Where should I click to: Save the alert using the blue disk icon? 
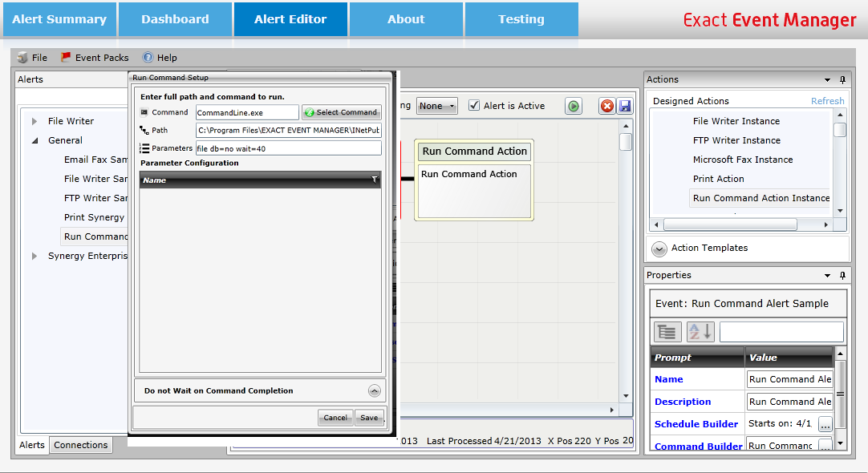tap(627, 105)
